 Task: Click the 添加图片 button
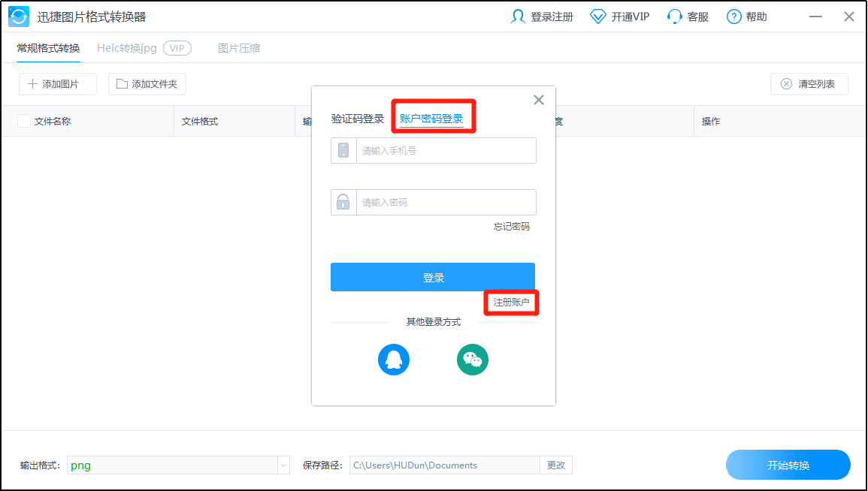tap(58, 84)
